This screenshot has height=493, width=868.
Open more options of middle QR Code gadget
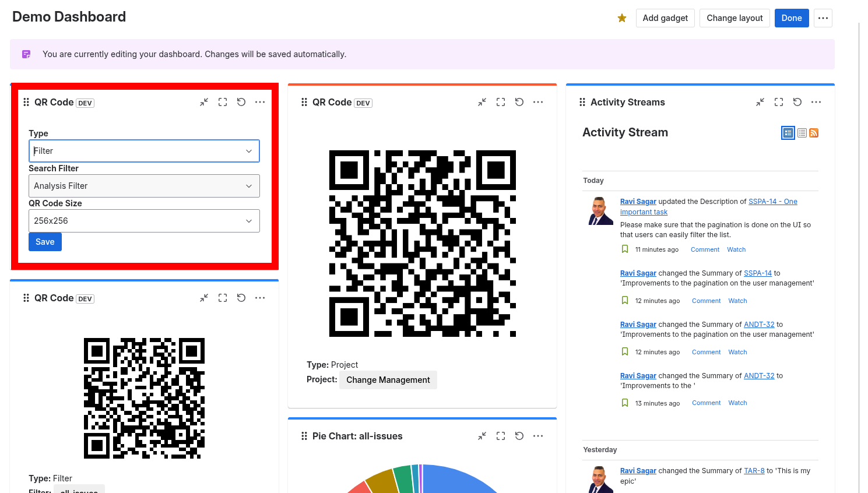click(x=538, y=102)
